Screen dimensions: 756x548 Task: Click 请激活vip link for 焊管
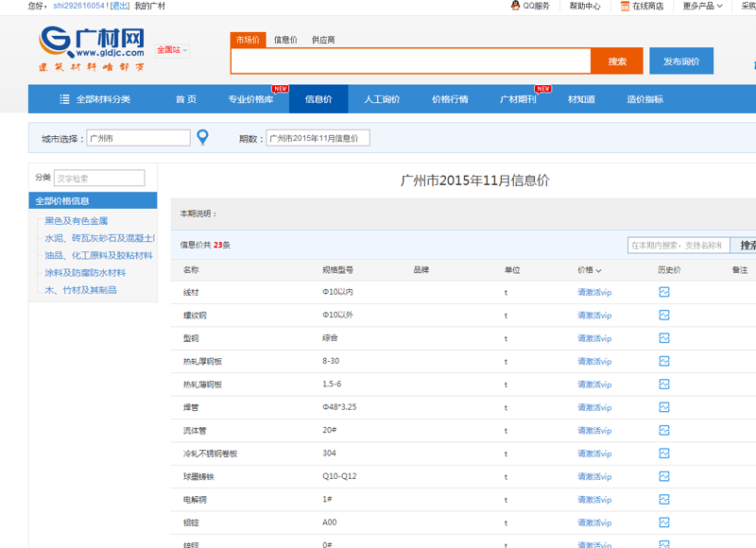click(x=594, y=407)
